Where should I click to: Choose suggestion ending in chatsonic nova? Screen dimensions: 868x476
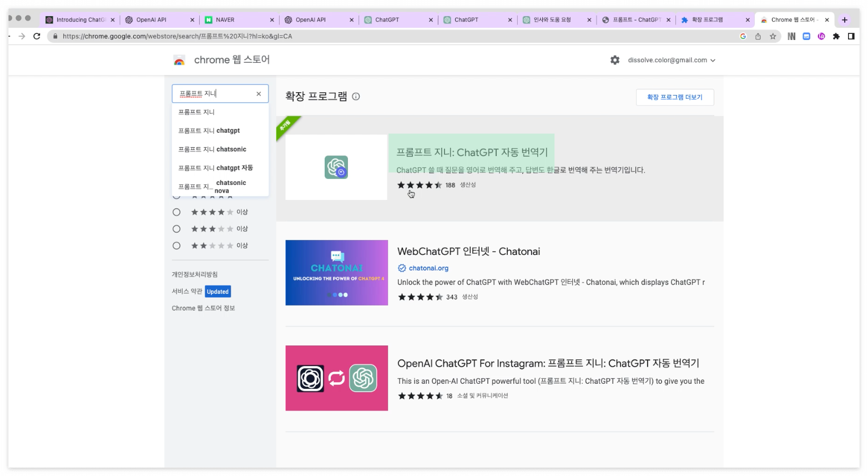point(220,187)
